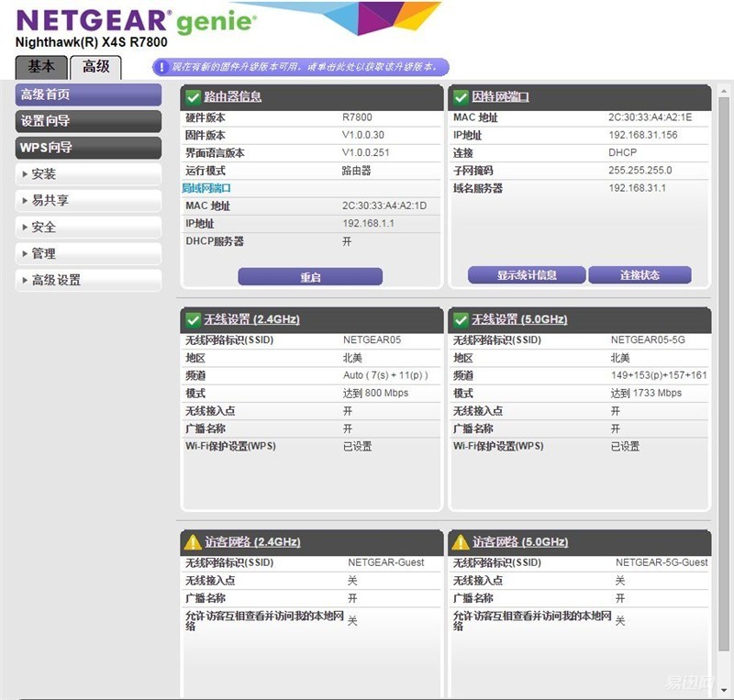Click the 连接状态 button
The height and width of the screenshot is (700, 734).
coord(639,275)
